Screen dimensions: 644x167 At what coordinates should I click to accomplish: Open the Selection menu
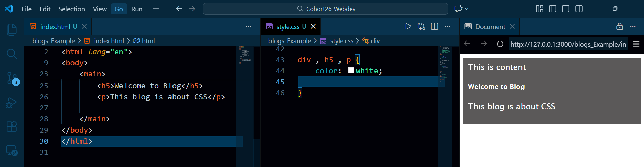coord(71,9)
